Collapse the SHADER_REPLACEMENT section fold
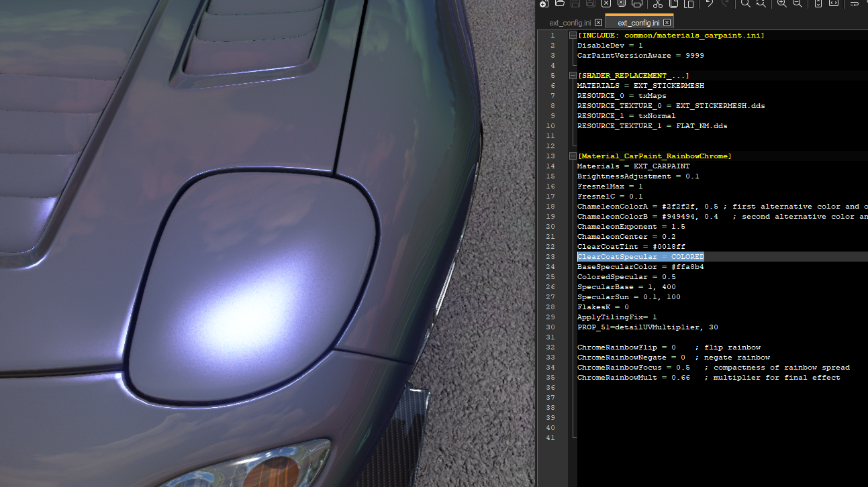Viewport: 868px width, 487px height. click(x=573, y=75)
